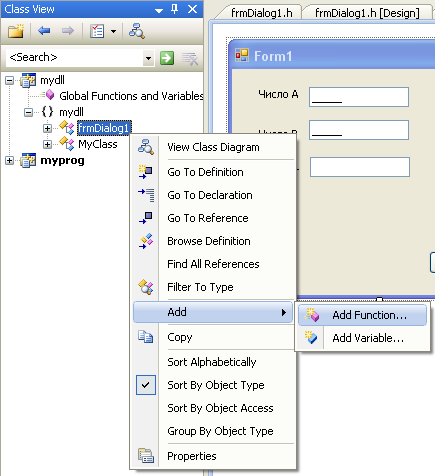Open the Class View Settings icon
The height and width of the screenshot is (476, 435).
[x=97, y=31]
